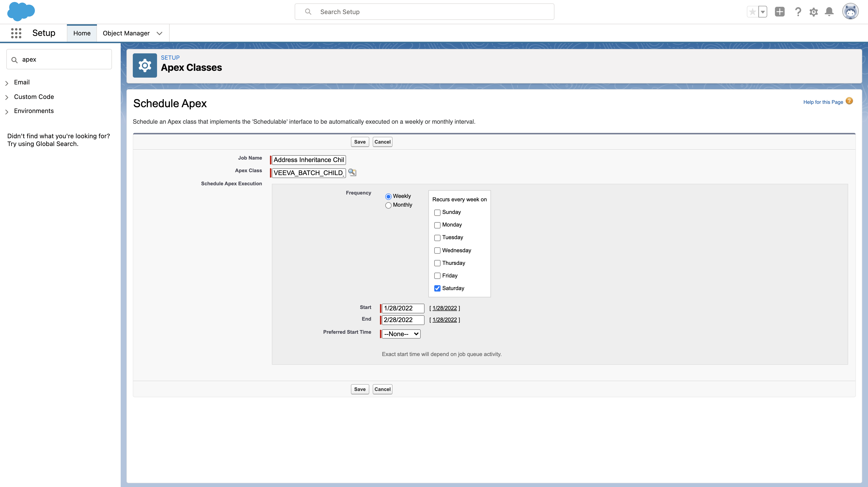Click the Job Name input field

pos(309,160)
